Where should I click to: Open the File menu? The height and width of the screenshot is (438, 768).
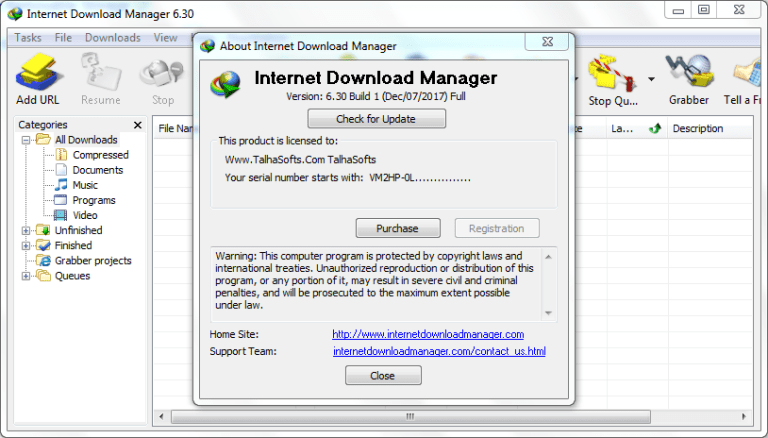tap(63, 38)
